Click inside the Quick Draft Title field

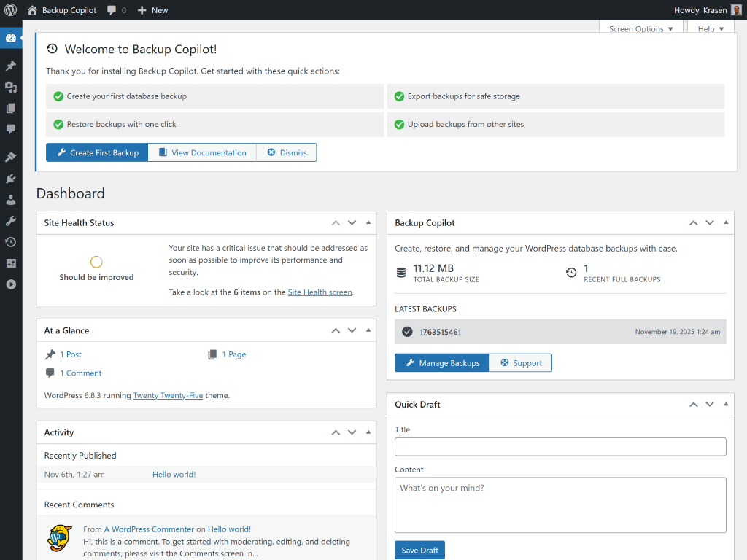pyautogui.click(x=560, y=446)
